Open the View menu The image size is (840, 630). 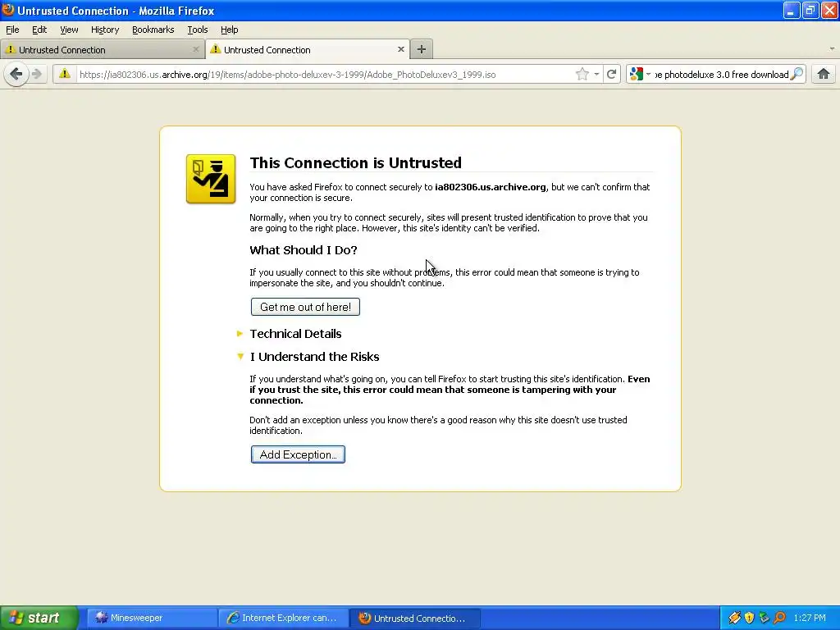tap(69, 30)
